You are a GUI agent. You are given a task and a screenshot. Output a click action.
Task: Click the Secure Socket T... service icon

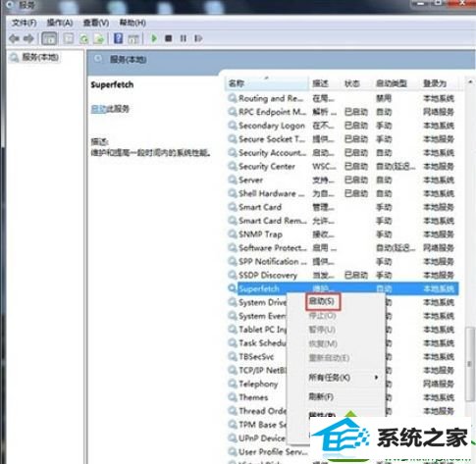(233, 139)
